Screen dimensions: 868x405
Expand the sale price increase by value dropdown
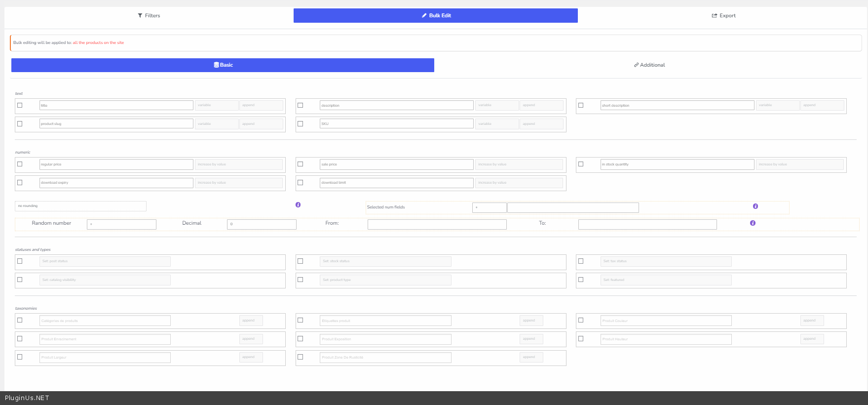pos(519,164)
